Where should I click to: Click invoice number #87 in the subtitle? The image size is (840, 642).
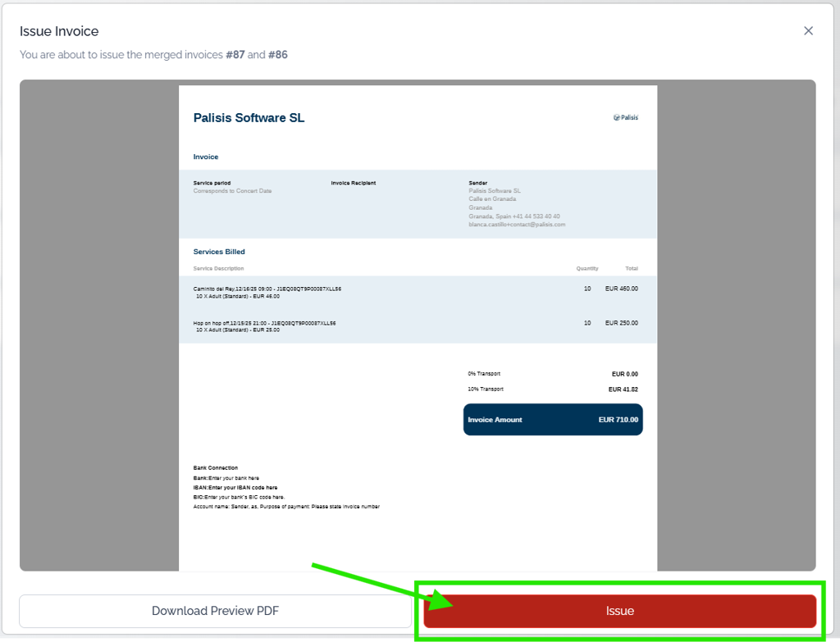coord(235,55)
